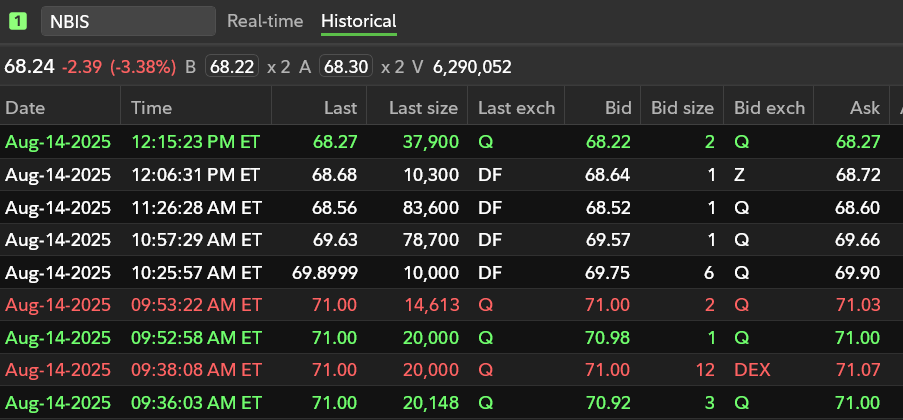The height and width of the screenshot is (420, 903).
Task: Click the NBIS symbol input field
Action: [128, 21]
